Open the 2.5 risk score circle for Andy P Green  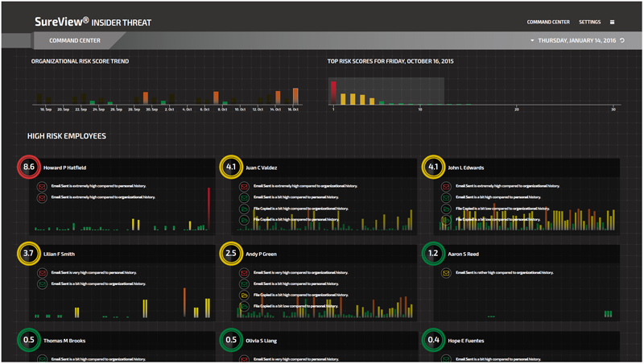click(x=231, y=254)
